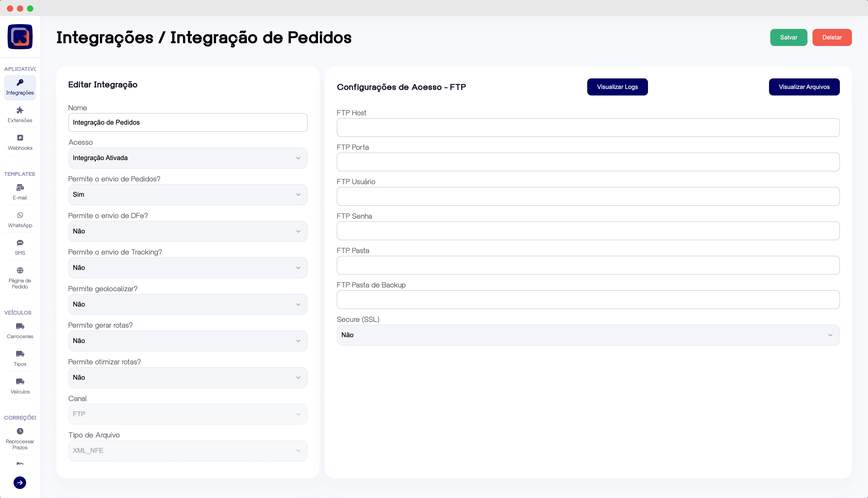Go to Veículos sidebar item
Viewport: 868px width, 498px height.
click(x=20, y=385)
